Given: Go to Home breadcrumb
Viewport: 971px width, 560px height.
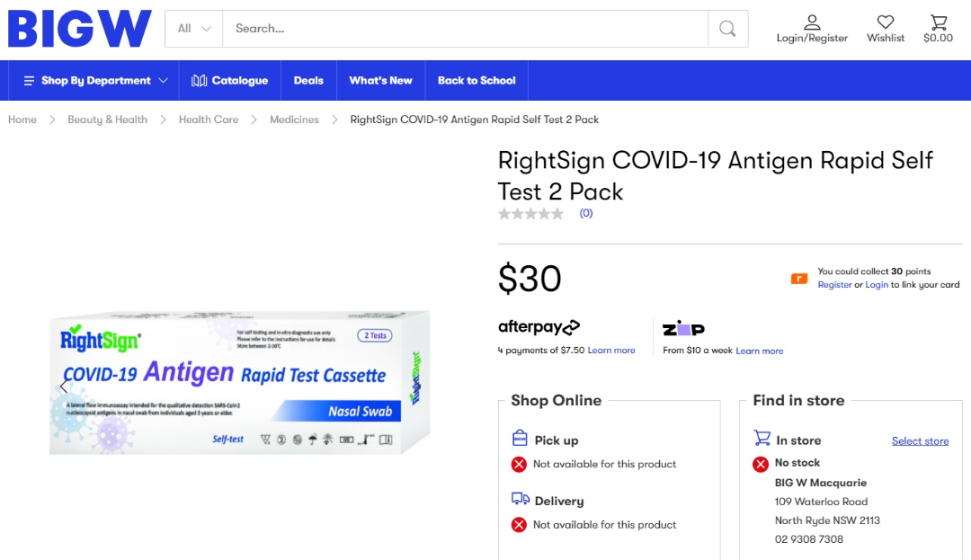Looking at the screenshot, I should click(x=22, y=120).
